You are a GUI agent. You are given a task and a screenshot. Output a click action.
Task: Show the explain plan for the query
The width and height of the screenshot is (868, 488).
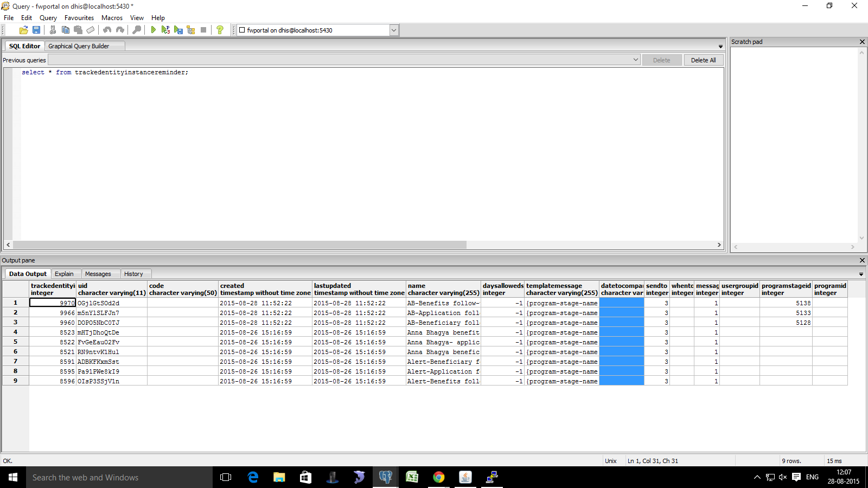[x=191, y=30]
